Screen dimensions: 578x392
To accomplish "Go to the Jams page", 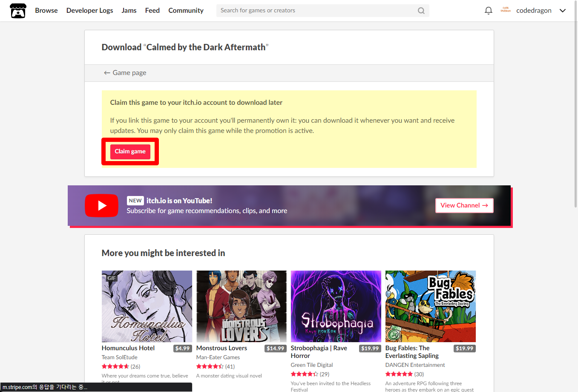I will click(x=129, y=10).
